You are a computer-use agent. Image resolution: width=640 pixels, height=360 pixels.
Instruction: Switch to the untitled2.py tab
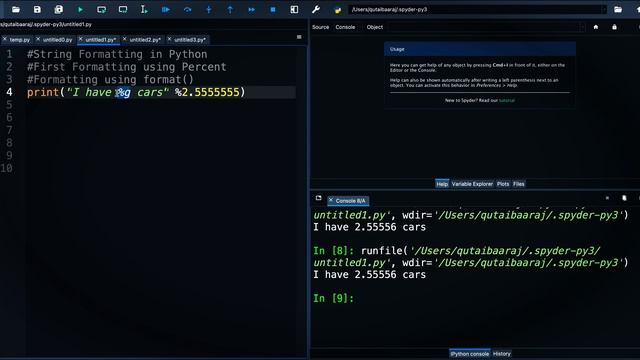coord(145,40)
